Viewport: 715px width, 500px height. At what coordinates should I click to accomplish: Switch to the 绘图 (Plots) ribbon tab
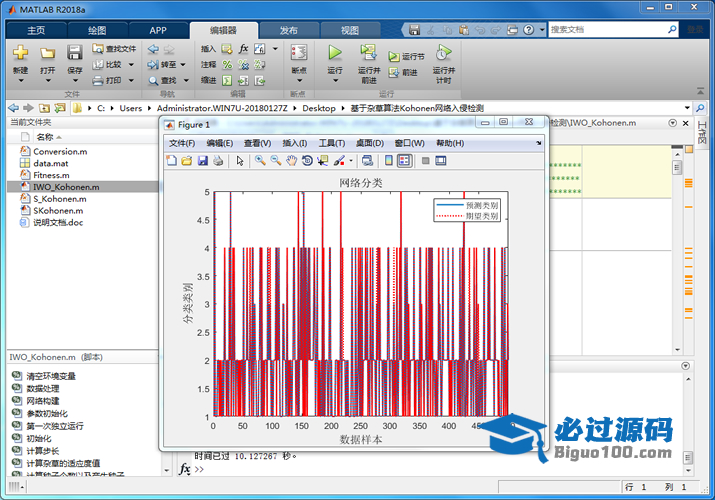click(97, 30)
